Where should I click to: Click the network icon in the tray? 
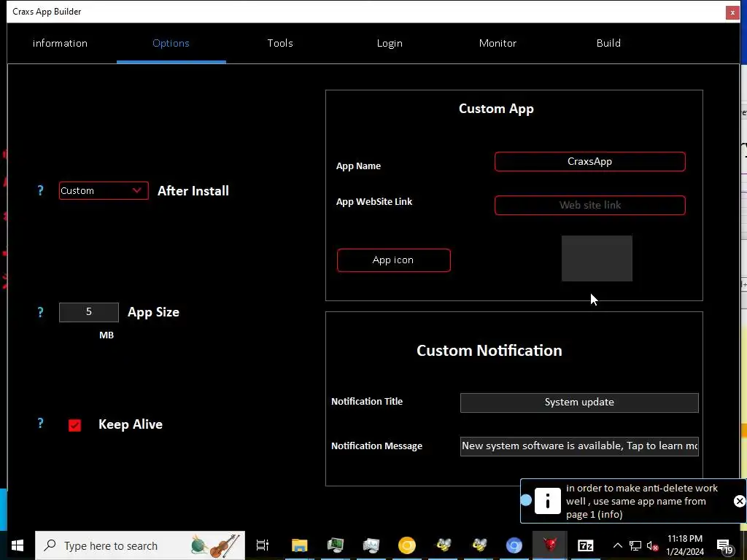point(635,545)
